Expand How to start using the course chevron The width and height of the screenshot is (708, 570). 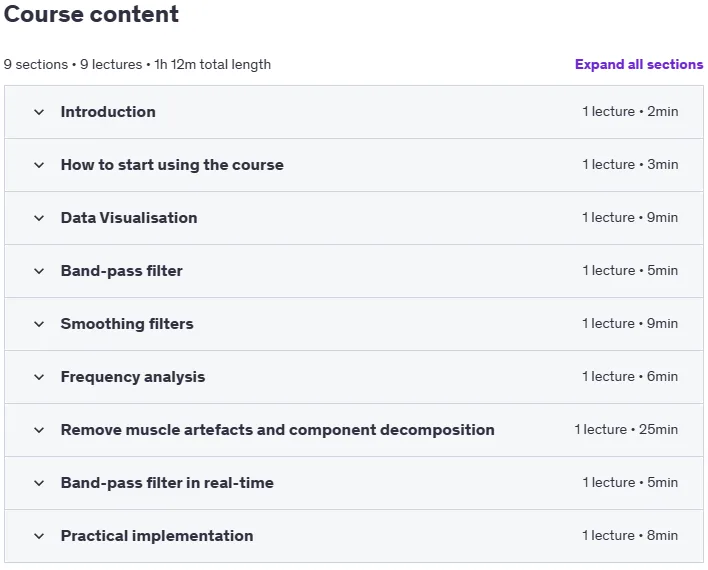click(x=39, y=165)
